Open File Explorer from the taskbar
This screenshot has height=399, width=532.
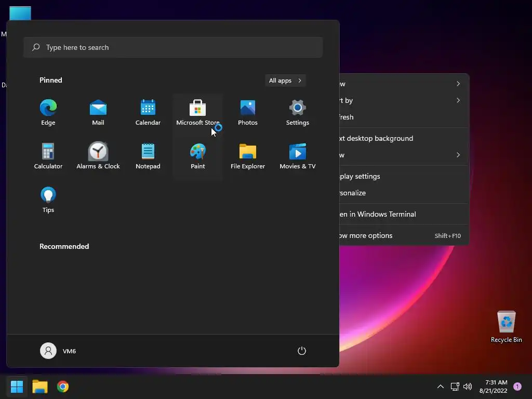pos(39,387)
